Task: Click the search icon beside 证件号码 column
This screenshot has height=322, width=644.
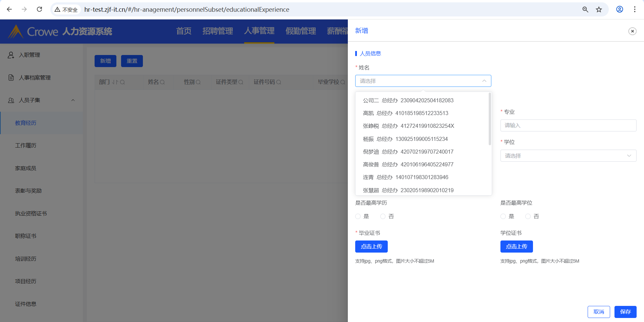Action: (x=279, y=82)
